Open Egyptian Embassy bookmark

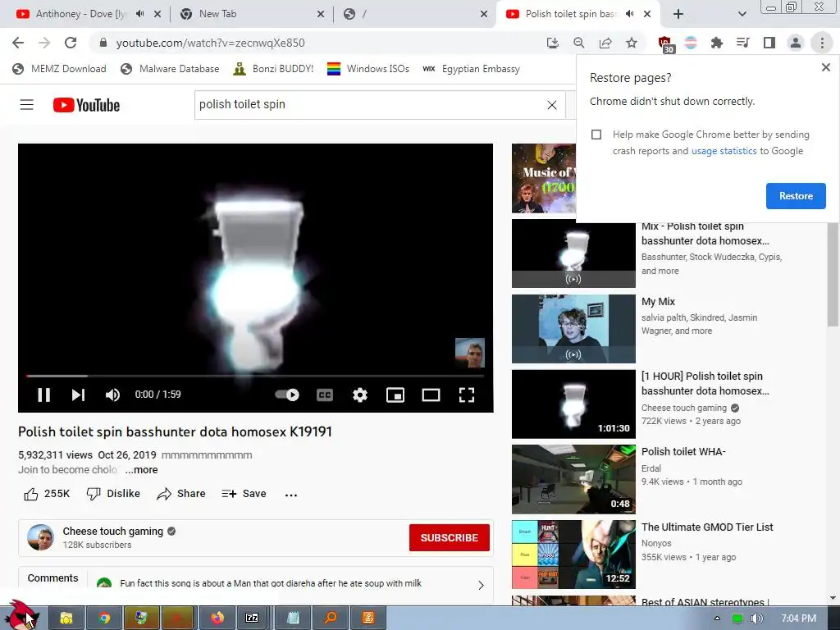click(472, 69)
